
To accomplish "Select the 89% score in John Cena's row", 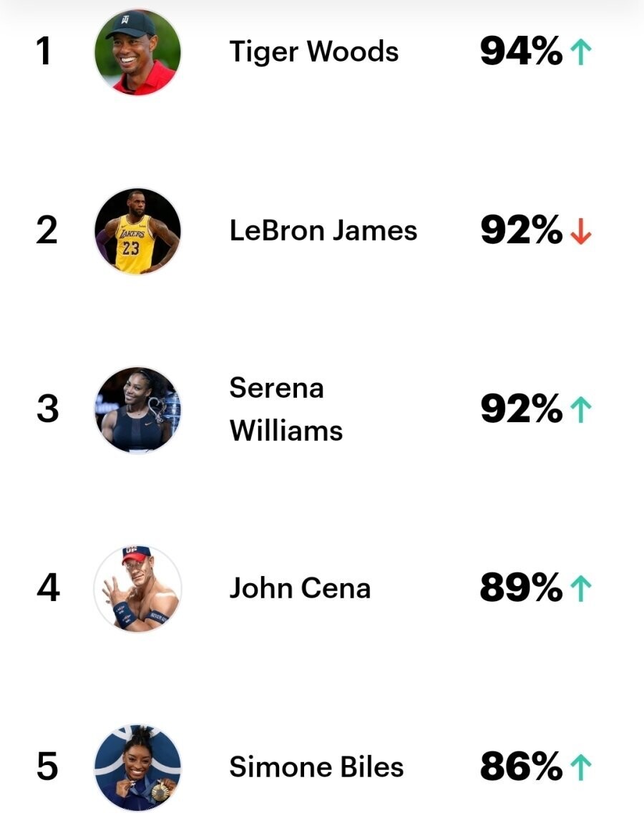I will pyautogui.click(x=521, y=589).
